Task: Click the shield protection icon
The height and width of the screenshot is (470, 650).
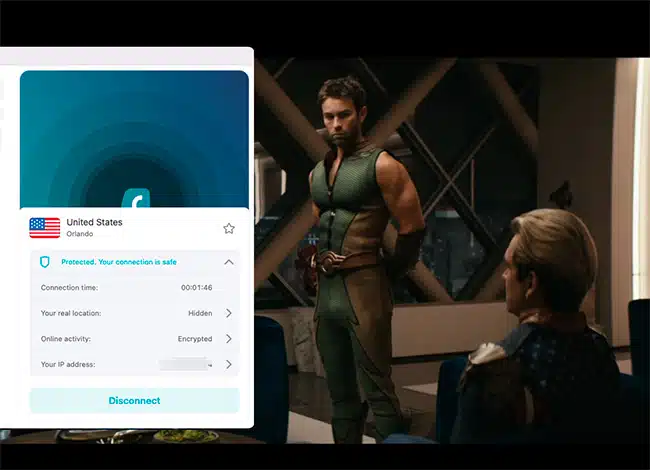Action: coord(45,262)
